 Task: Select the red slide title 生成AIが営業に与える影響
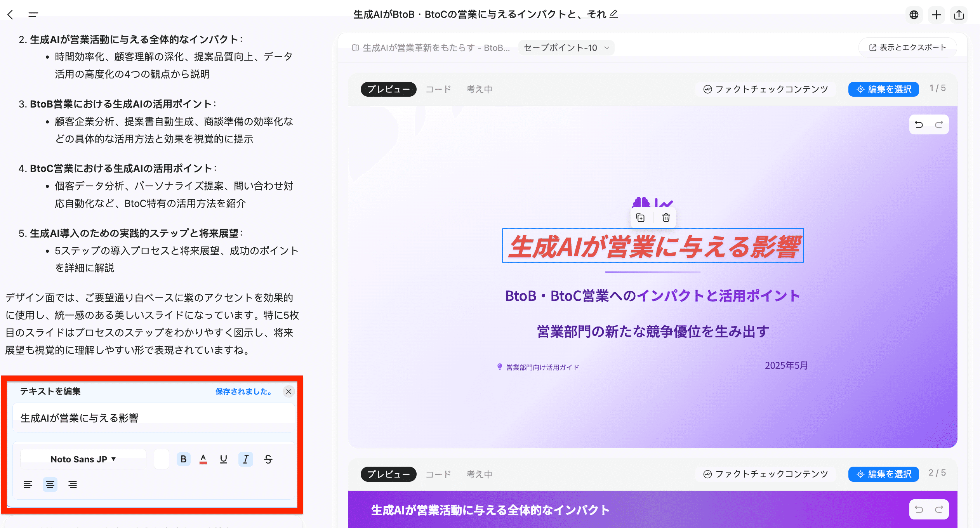(x=653, y=245)
